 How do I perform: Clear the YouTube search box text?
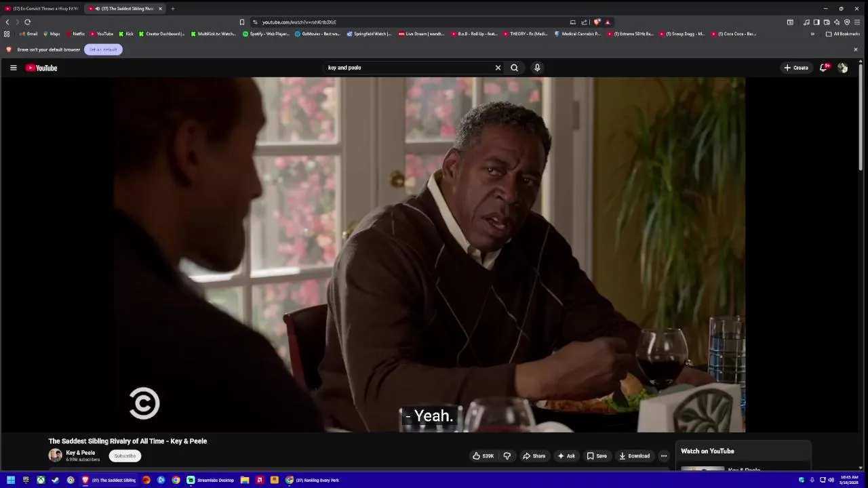498,68
